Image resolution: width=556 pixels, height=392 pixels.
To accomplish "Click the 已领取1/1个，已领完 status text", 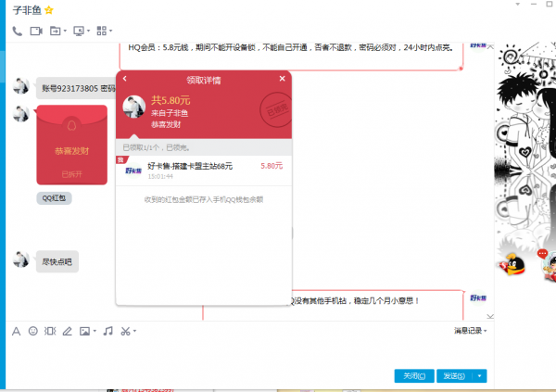I will click(x=157, y=147).
